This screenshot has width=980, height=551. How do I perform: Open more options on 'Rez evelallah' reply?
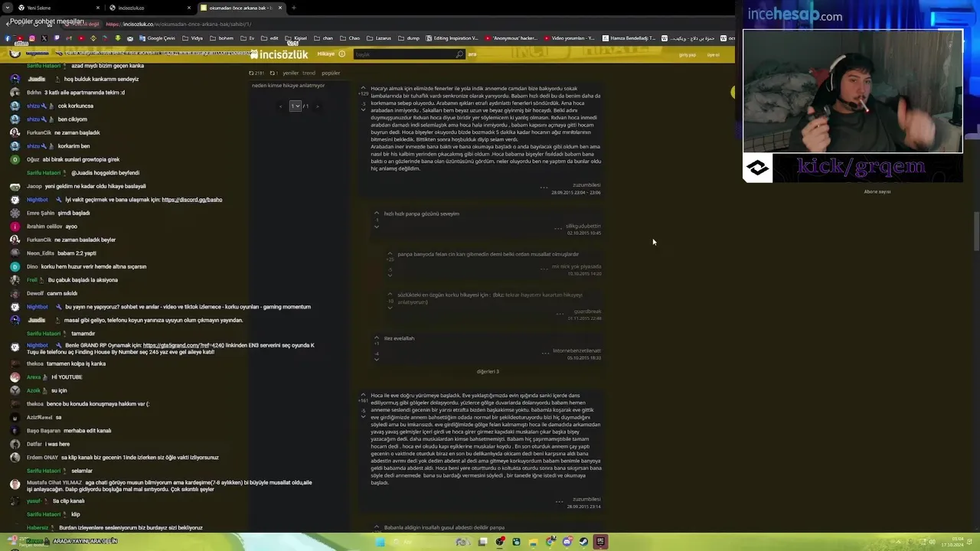pyautogui.click(x=545, y=352)
